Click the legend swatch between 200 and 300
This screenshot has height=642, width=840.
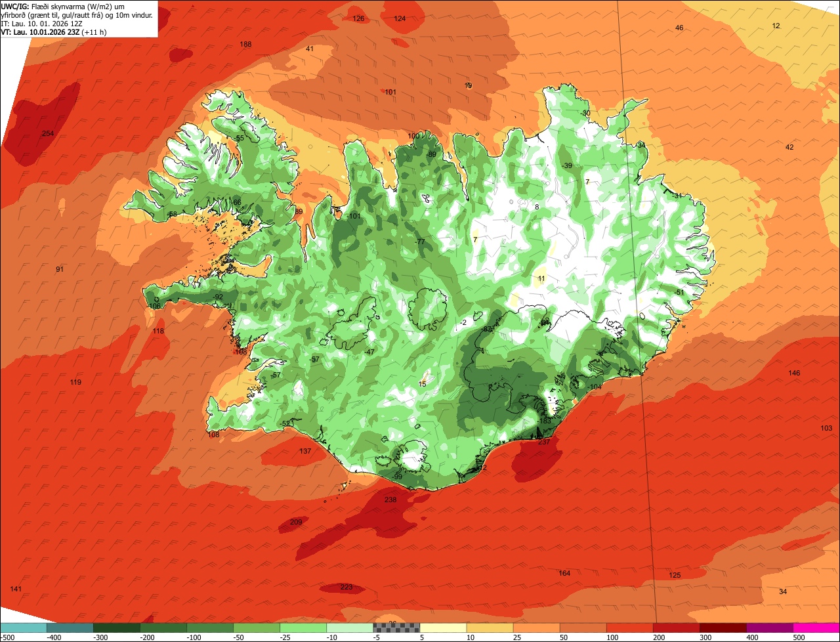[675, 628]
